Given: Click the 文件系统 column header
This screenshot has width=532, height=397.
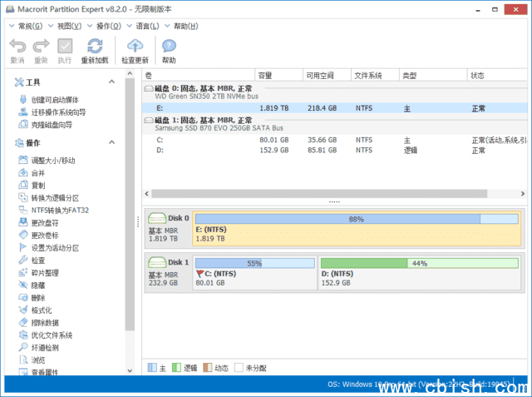Looking at the screenshot, I should tap(367, 76).
